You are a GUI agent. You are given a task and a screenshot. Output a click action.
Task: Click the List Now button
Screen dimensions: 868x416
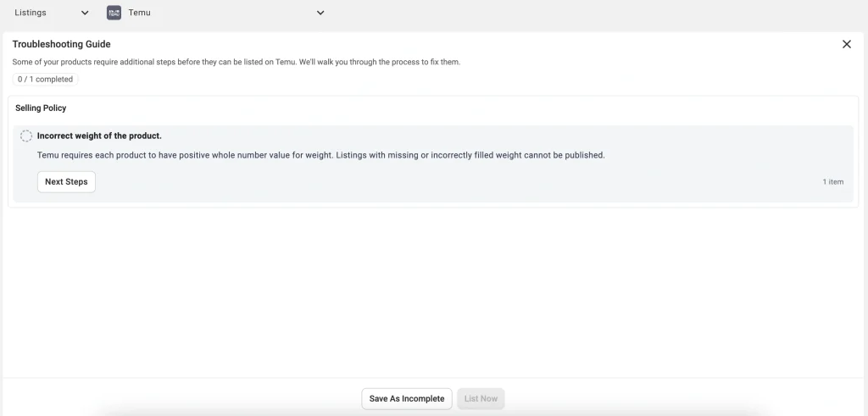481,398
